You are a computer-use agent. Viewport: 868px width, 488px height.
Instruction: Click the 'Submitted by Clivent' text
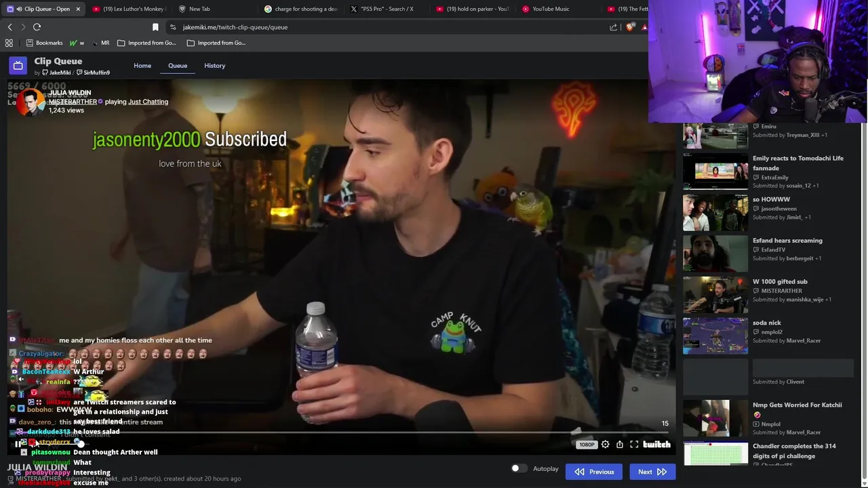point(778,382)
